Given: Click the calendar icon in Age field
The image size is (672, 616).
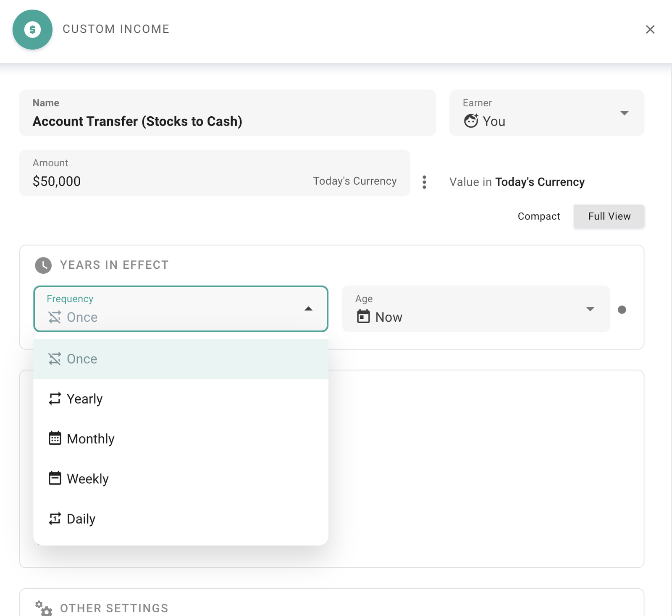Looking at the screenshot, I should (363, 317).
